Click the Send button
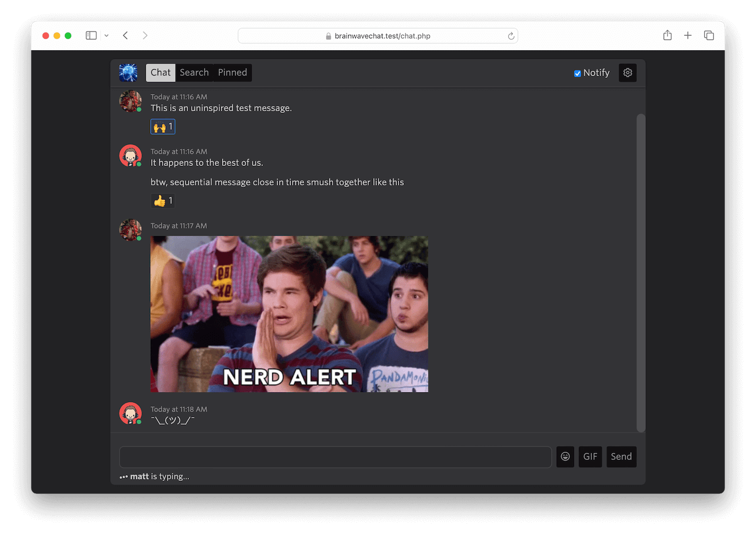This screenshot has height=535, width=756. click(622, 457)
